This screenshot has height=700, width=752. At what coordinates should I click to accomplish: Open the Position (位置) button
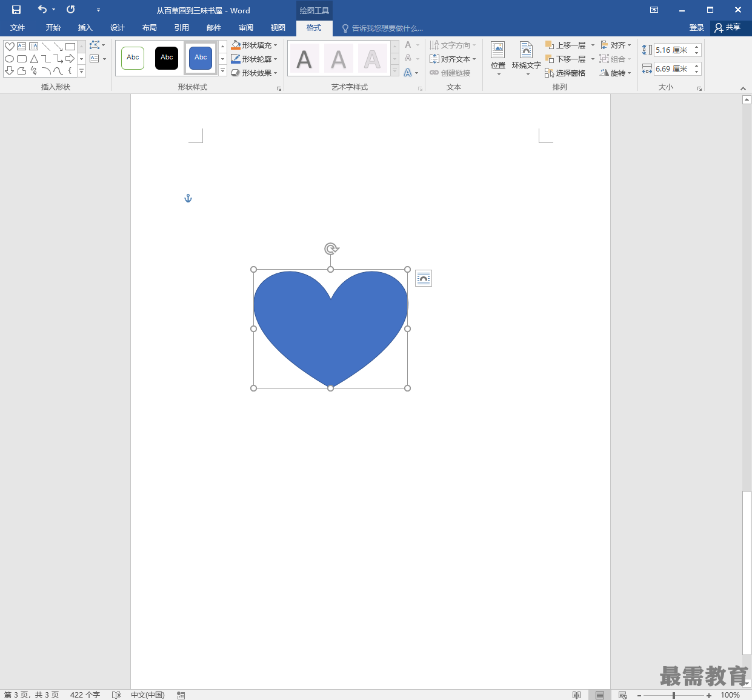coord(498,59)
